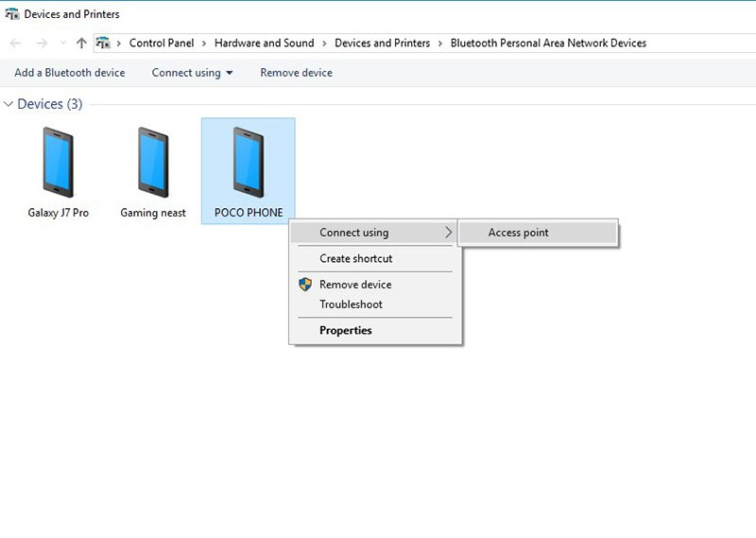
Task: Go back with the back arrow
Action: pyautogui.click(x=15, y=43)
